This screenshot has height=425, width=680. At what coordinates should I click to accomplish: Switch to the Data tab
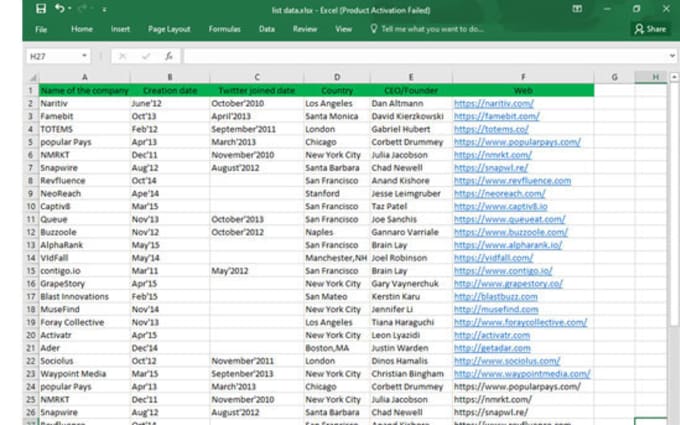click(267, 29)
